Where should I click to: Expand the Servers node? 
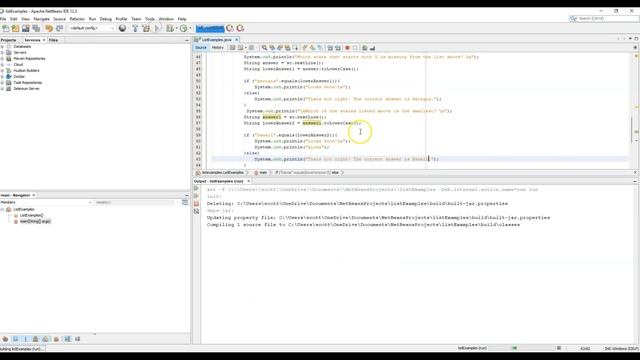pyautogui.click(x=2, y=53)
